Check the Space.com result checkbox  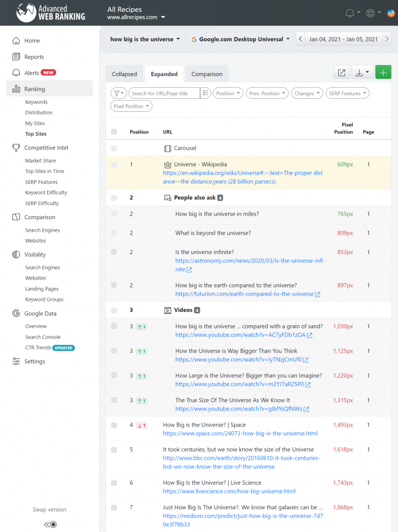(x=114, y=425)
